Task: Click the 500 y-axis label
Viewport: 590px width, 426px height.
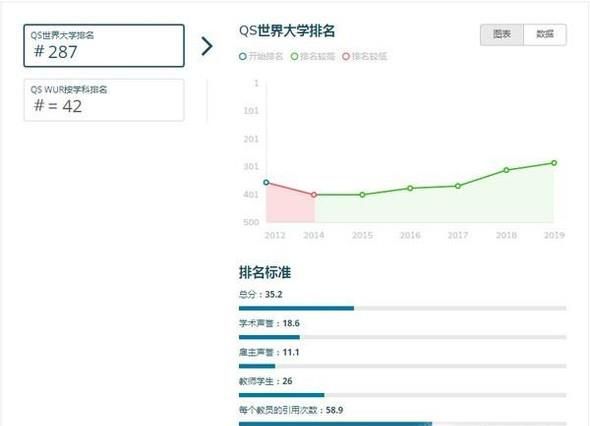Action: 251,222
